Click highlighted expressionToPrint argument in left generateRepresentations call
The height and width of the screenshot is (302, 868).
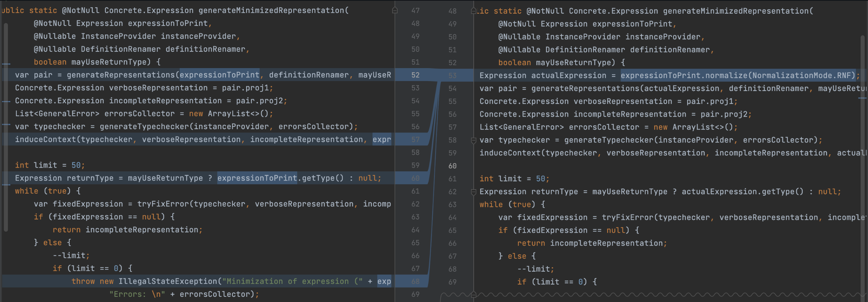point(220,75)
